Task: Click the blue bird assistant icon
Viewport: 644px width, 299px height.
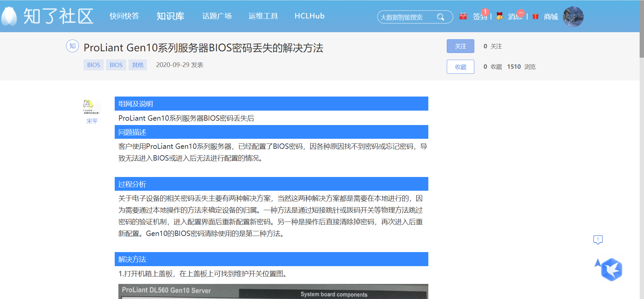Action: [x=611, y=270]
